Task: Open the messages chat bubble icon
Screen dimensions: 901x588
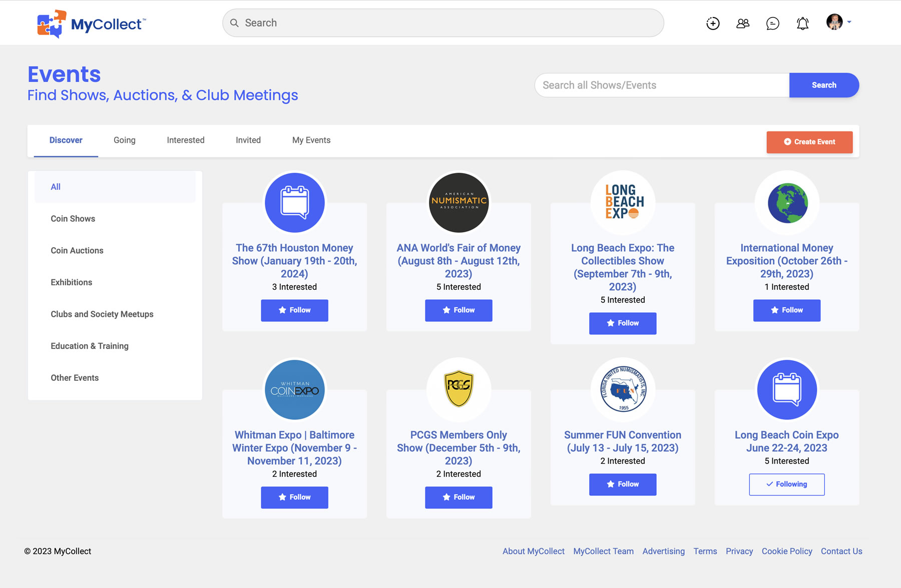Action: 772,23
